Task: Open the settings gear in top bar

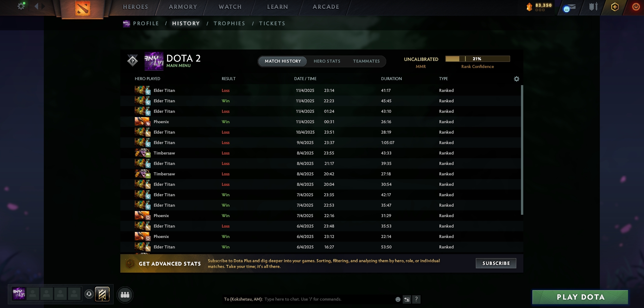Action: (21, 6)
